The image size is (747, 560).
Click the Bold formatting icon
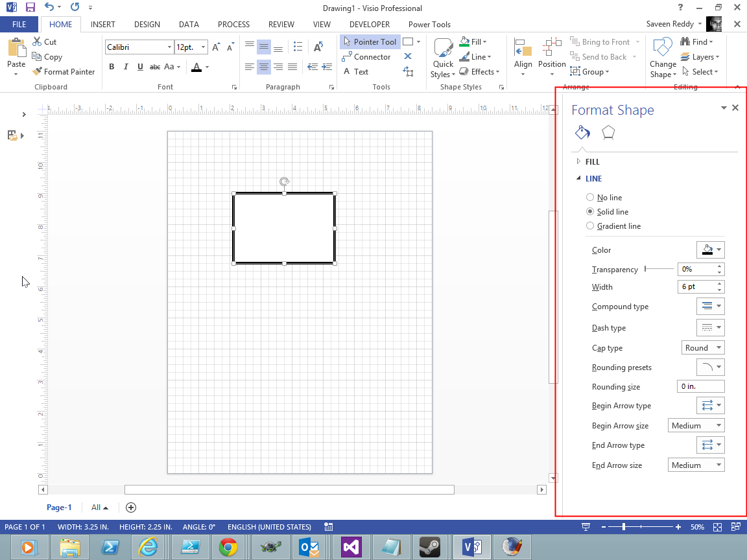(x=112, y=67)
